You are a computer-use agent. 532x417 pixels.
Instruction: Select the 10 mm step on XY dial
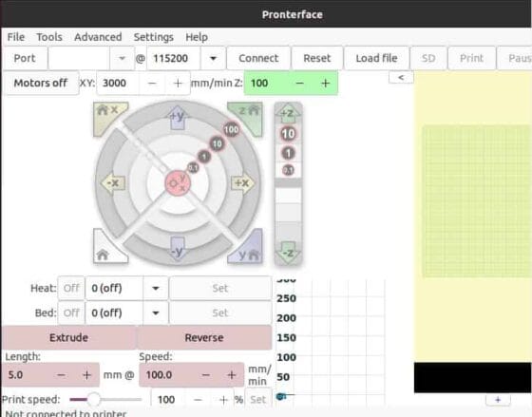tap(218, 143)
